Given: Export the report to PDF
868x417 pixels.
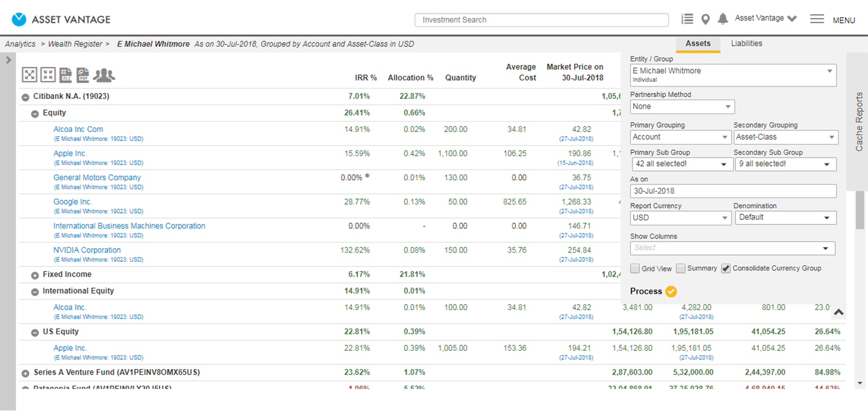Looking at the screenshot, I should click(x=82, y=75).
